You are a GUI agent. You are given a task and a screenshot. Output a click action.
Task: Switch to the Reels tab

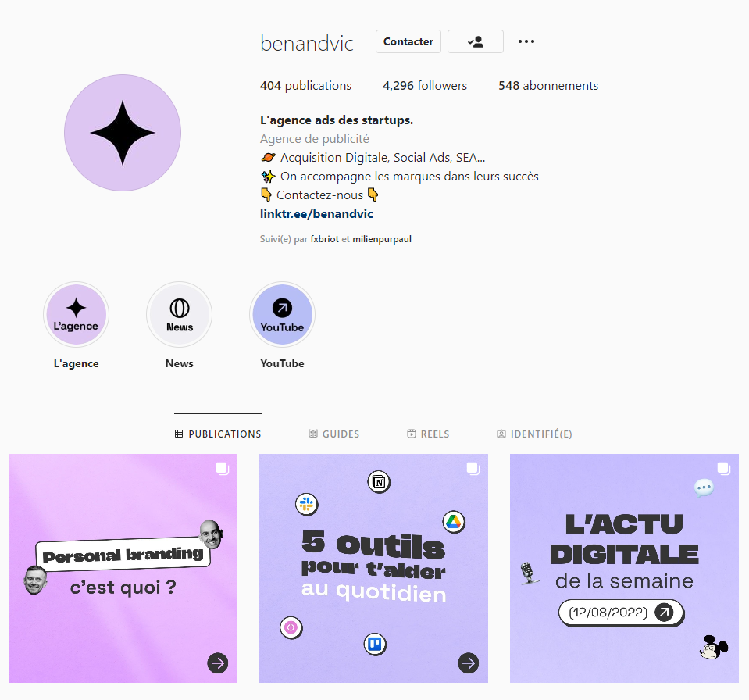pyautogui.click(x=428, y=434)
